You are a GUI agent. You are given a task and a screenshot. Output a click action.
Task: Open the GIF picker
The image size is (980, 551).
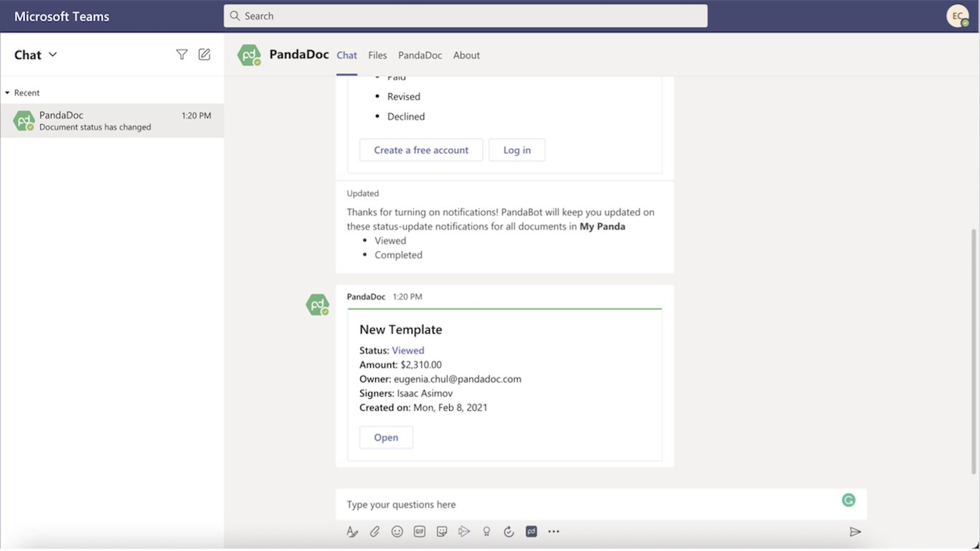[420, 532]
